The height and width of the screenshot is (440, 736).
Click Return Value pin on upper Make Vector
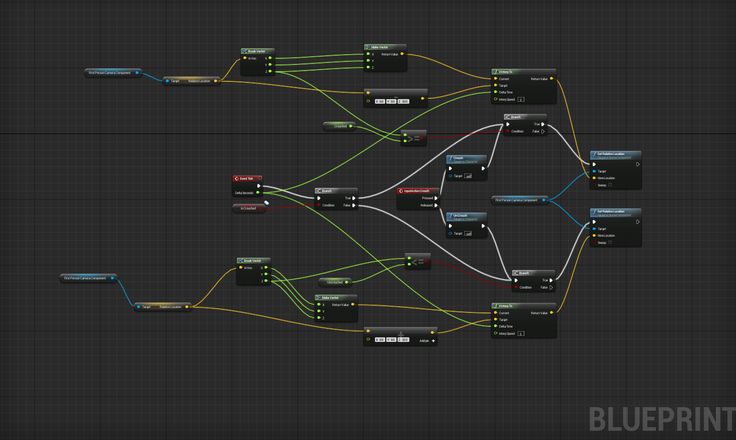[x=402, y=54]
